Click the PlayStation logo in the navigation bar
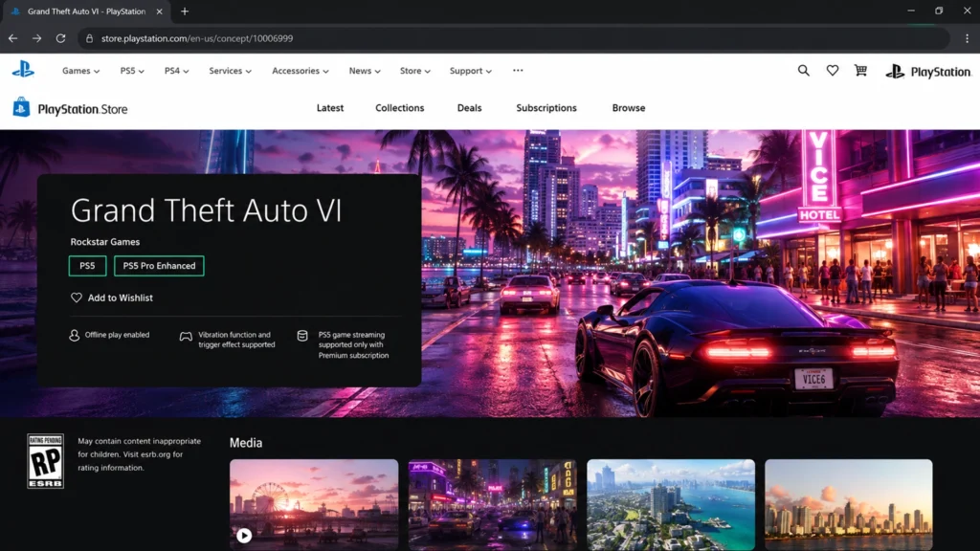 23,69
